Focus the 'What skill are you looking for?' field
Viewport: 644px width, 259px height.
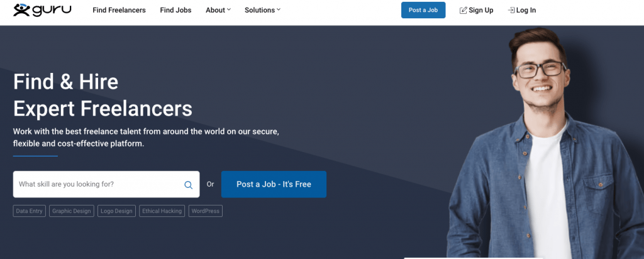click(x=97, y=184)
